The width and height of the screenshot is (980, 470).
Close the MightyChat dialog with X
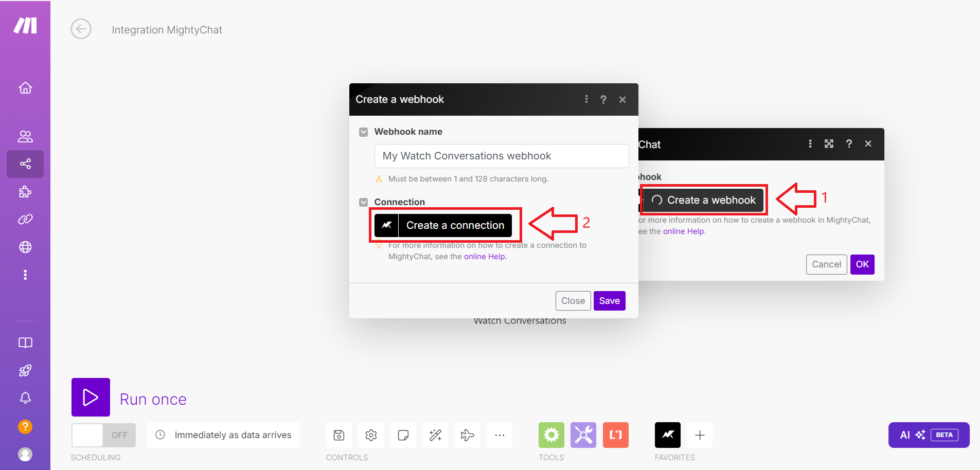pyautogui.click(x=868, y=144)
